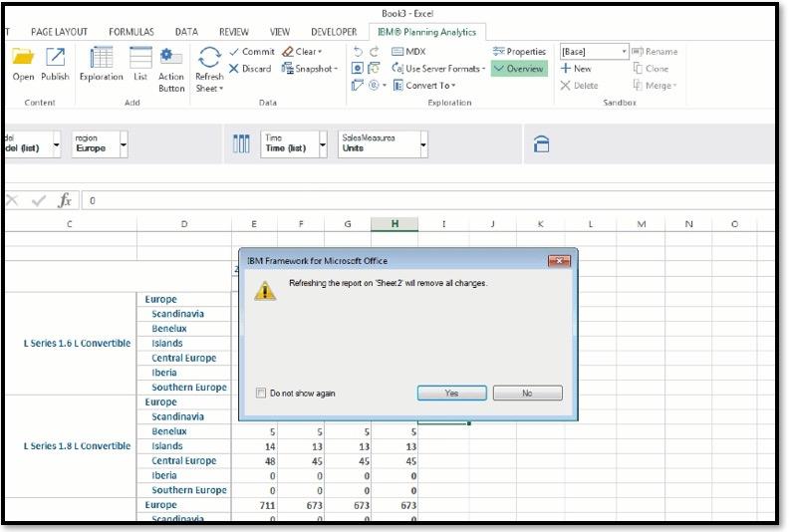Click Rename sandbox
Viewport: 789px width, 532px height.
click(x=655, y=52)
